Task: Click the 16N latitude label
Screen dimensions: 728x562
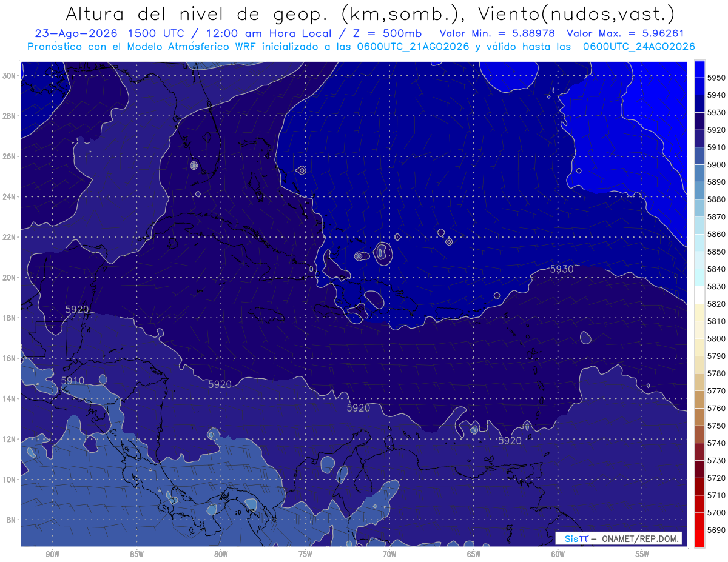Action: point(9,358)
